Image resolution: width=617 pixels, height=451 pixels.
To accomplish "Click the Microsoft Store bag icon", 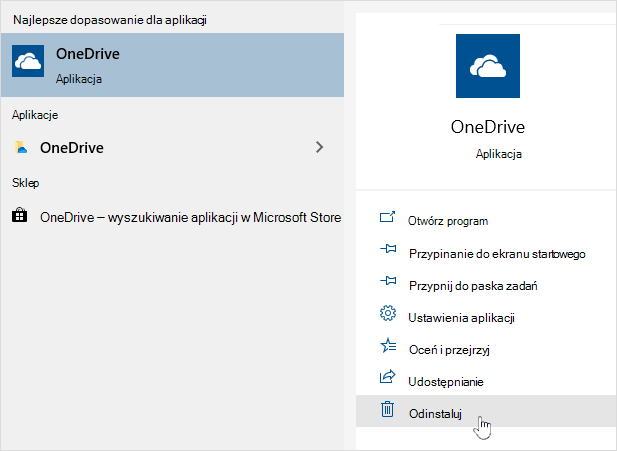I will 20,215.
